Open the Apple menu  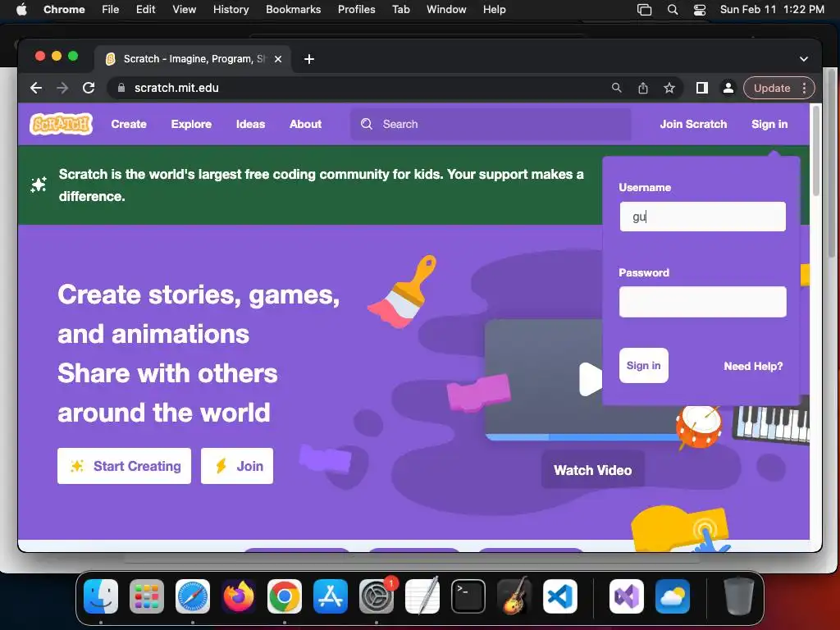click(21, 9)
